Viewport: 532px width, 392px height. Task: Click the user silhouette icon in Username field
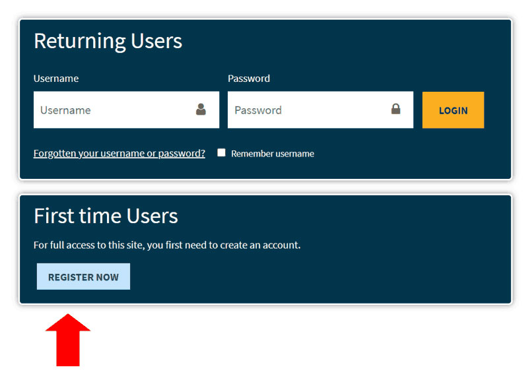201,109
